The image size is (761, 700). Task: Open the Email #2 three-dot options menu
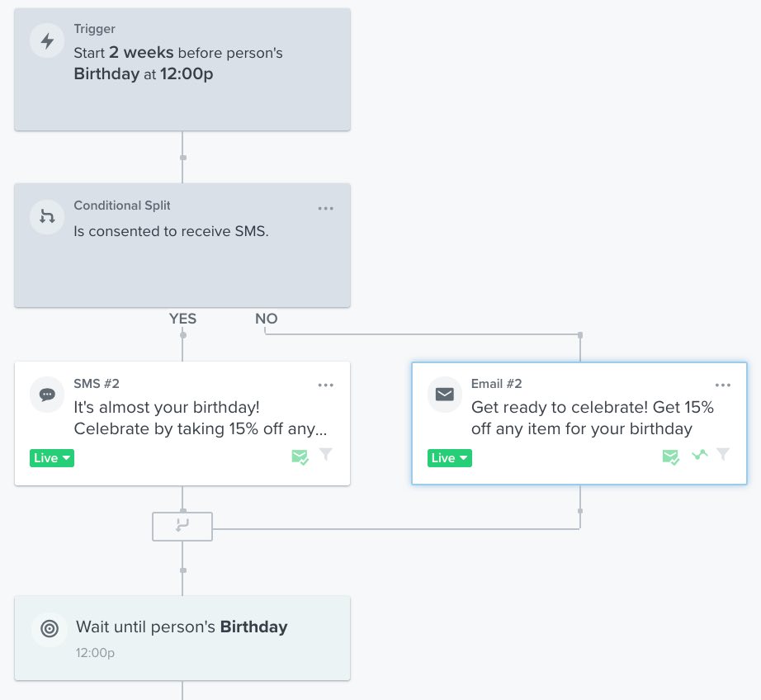pyautogui.click(x=723, y=385)
